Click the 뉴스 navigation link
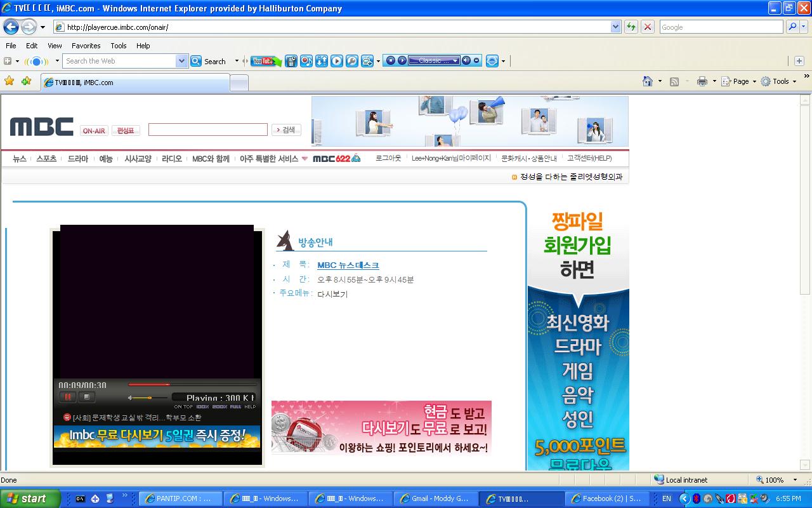This screenshot has width=812, height=508. tap(20, 159)
